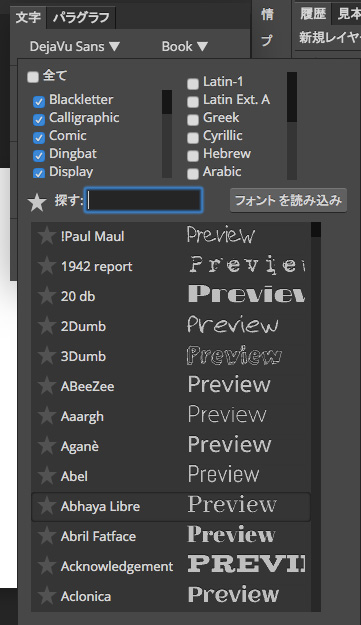Screen dimensions: 361x625
Task: Check the Arabic checkbox
Action: pyautogui.click(x=193, y=173)
